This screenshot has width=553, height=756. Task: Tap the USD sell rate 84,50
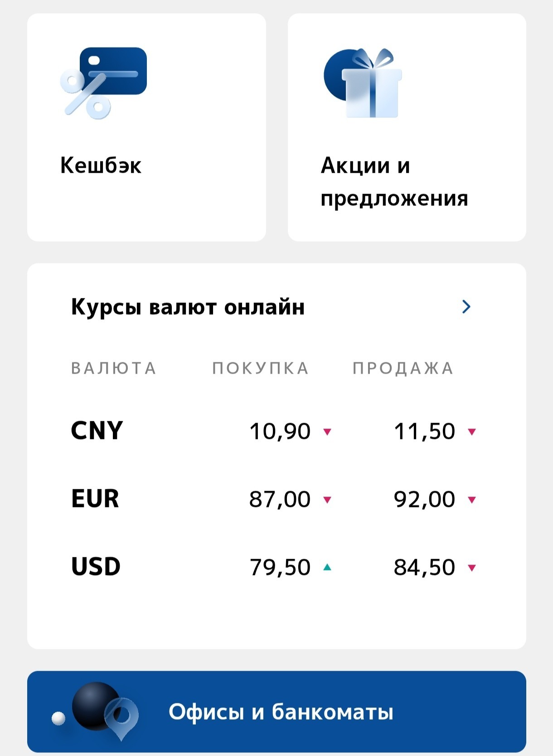(x=424, y=567)
